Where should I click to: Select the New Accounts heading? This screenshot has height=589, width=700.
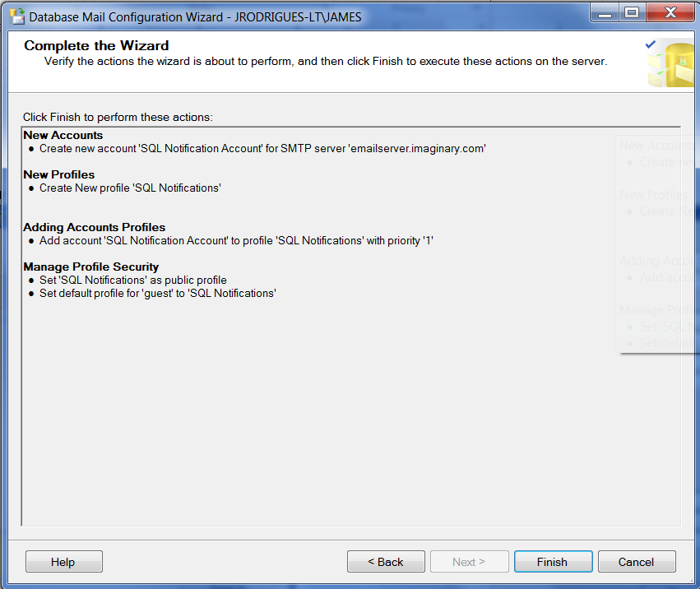coord(63,135)
